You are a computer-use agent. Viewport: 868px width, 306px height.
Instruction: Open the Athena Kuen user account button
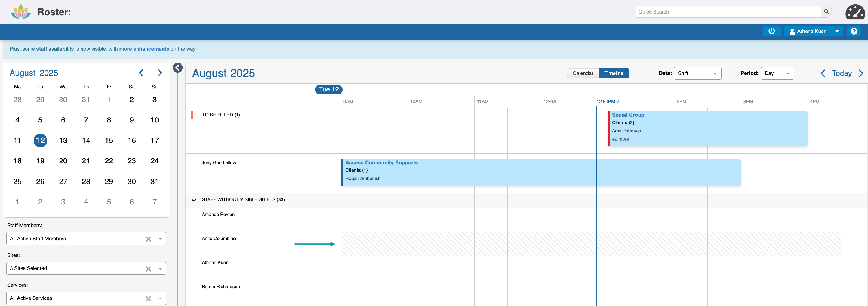pyautogui.click(x=807, y=31)
